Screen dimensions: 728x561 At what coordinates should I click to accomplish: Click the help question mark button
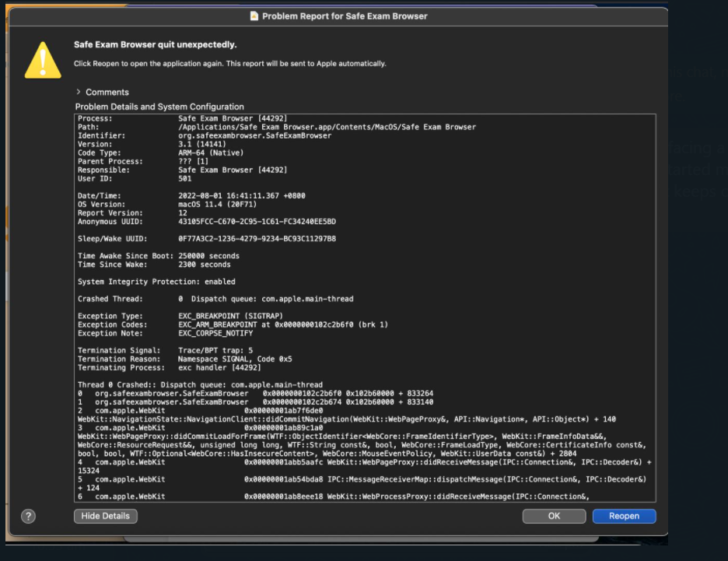(28, 516)
